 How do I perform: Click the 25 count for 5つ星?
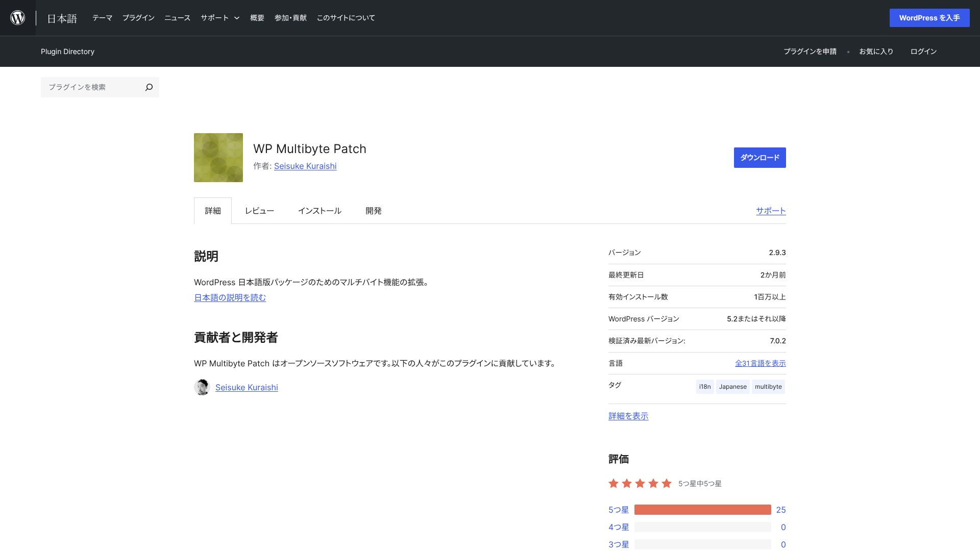781,510
